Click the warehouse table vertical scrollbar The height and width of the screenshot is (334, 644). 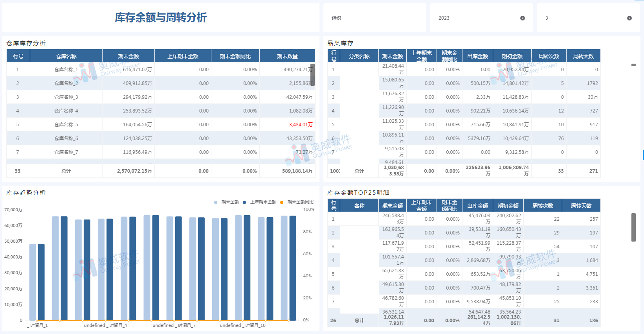point(312,75)
